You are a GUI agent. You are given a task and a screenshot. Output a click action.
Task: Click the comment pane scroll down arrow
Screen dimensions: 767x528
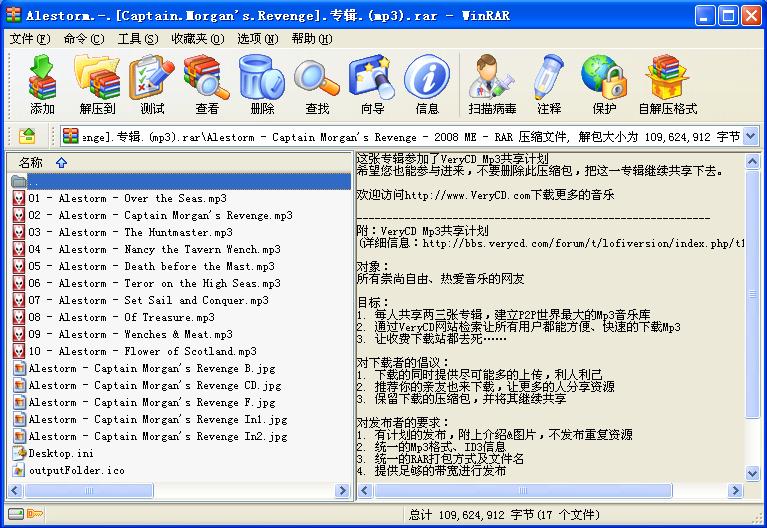click(752, 473)
